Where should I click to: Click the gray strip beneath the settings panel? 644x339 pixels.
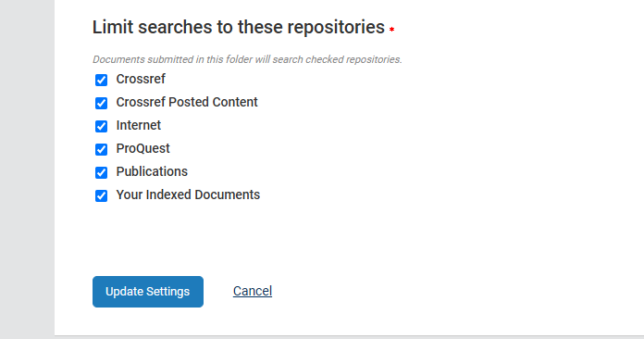(349, 337)
